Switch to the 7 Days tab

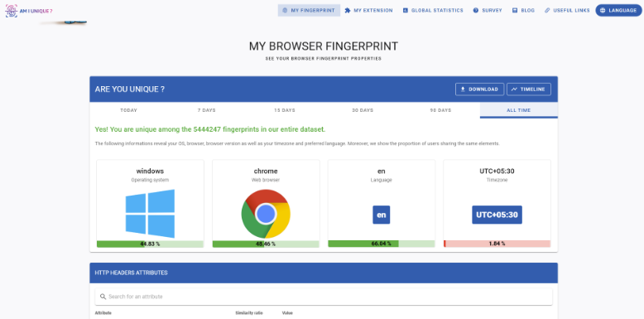coord(207,110)
